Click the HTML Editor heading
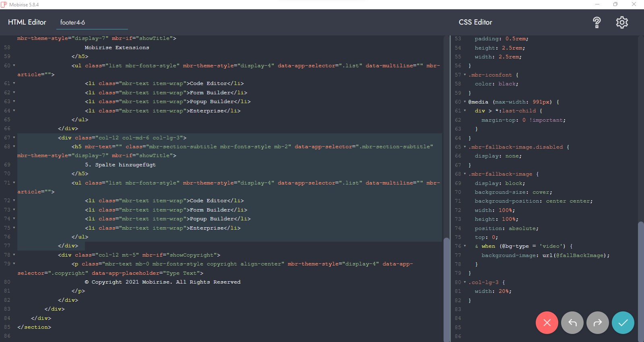 click(x=27, y=22)
